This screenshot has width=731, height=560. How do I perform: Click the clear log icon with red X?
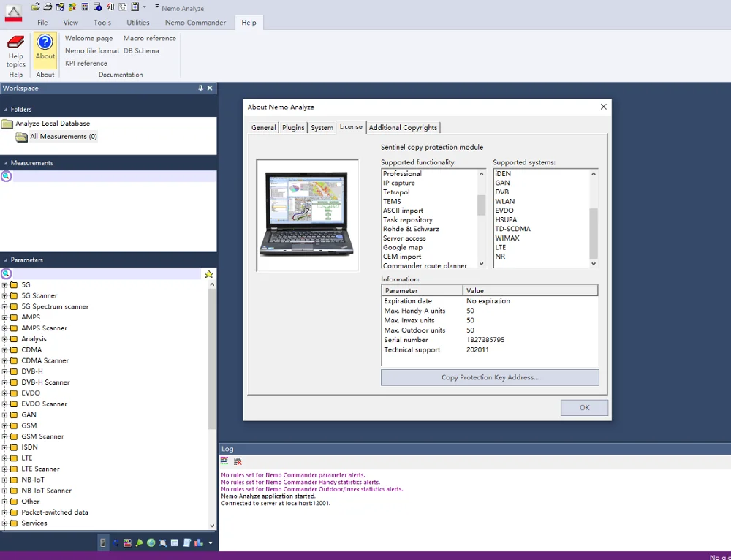coord(238,461)
